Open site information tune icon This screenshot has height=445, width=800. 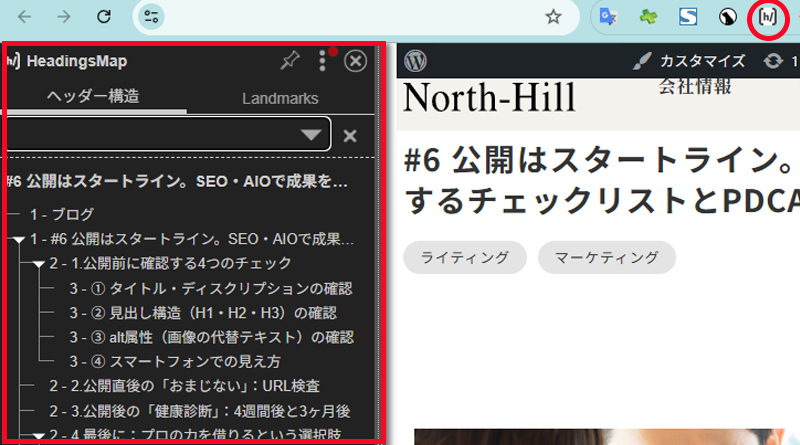point(152,17)
